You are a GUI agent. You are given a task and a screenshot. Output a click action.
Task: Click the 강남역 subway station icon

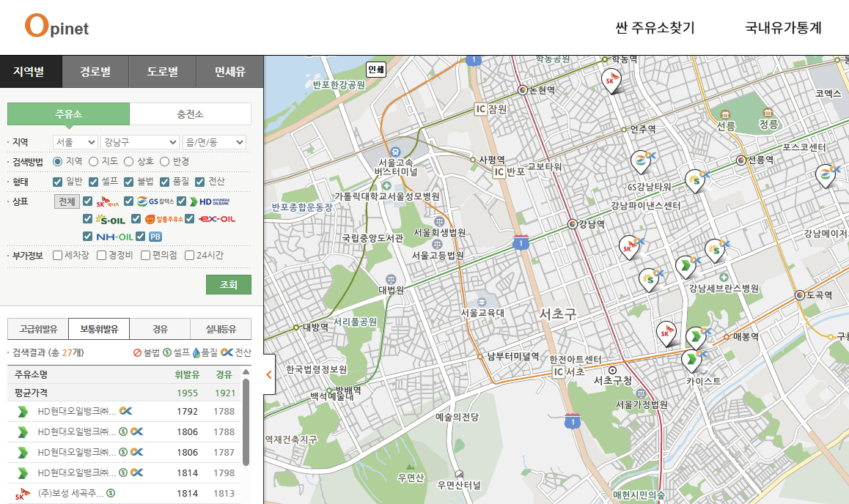point(573,224)
